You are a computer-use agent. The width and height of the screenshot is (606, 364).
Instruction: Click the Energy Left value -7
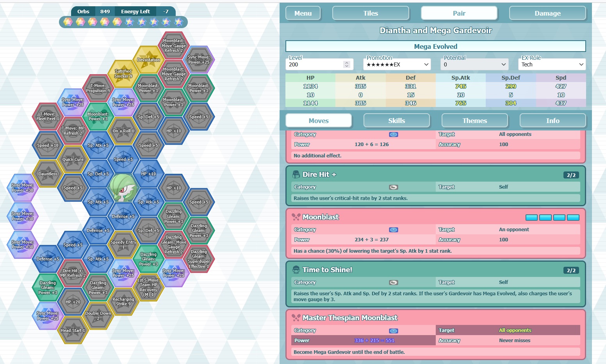point(166,11)
